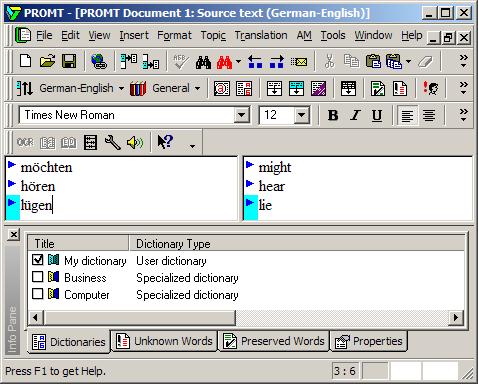This screenshot has height=384, width=478.
Task: Click the OCR toolbar icon
Action: point(25,143)
